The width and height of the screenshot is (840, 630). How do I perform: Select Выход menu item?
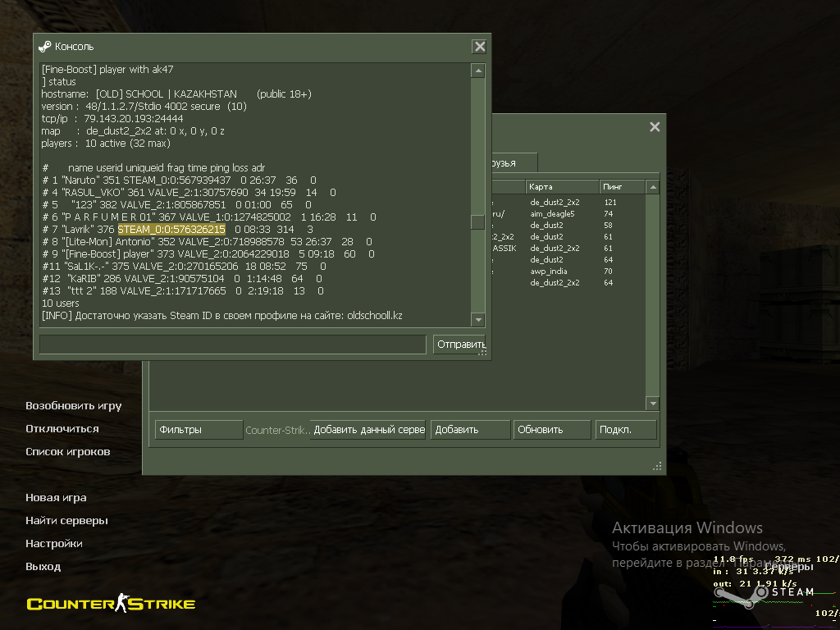43,567
